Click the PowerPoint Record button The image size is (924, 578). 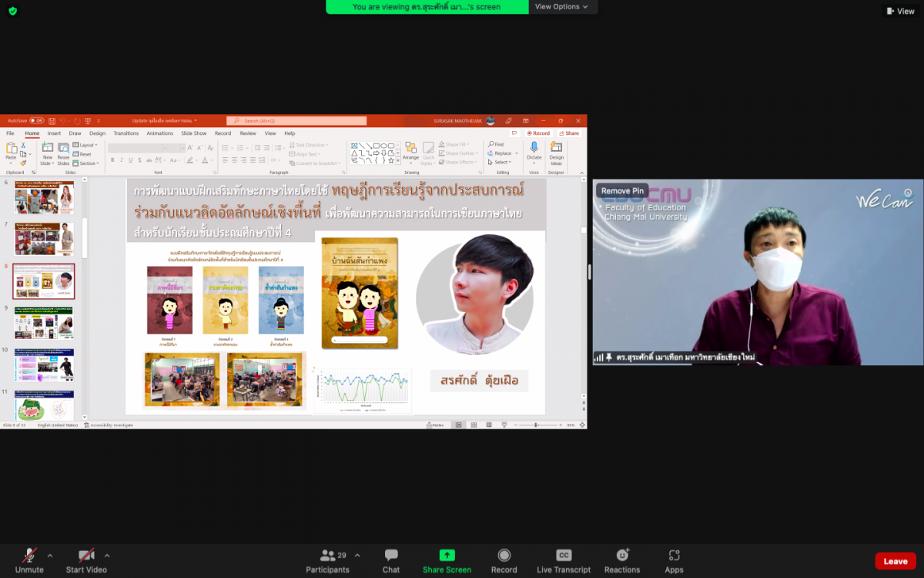click(x=538, y=133)
